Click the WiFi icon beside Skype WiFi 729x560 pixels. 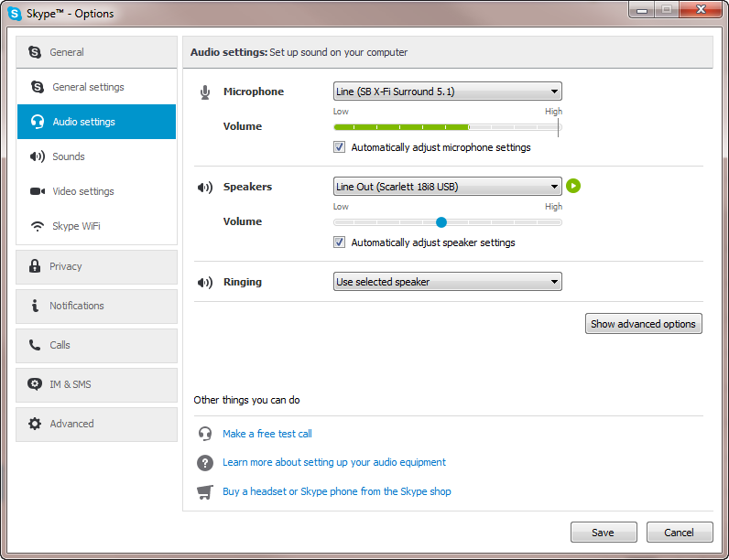click(38, 226)
